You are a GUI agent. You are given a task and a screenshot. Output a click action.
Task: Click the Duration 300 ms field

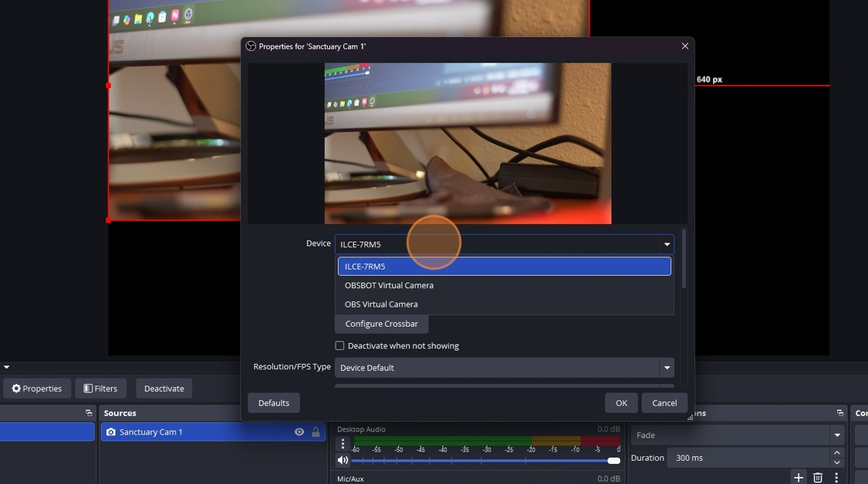(x=747, y=458)
